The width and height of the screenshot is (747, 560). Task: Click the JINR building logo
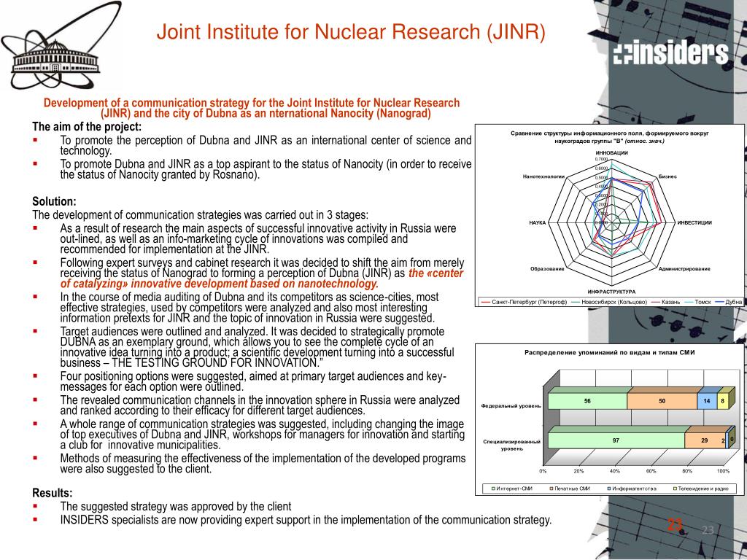coord(61,44)
